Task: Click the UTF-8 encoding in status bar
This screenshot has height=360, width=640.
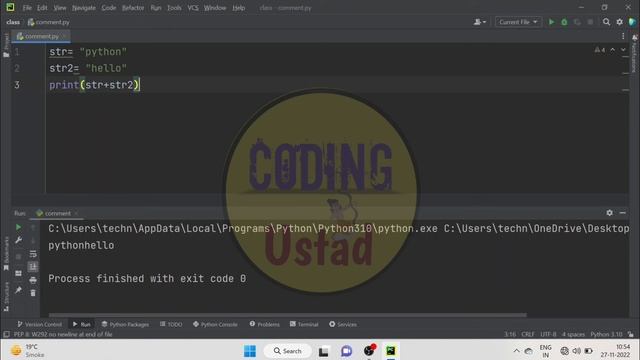Action: click(x=548, y=334)
